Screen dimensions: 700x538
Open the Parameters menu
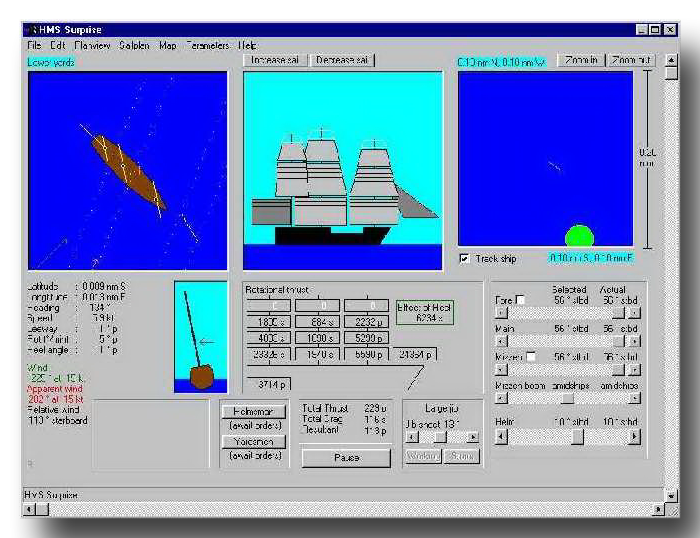[x=208, y=46]
